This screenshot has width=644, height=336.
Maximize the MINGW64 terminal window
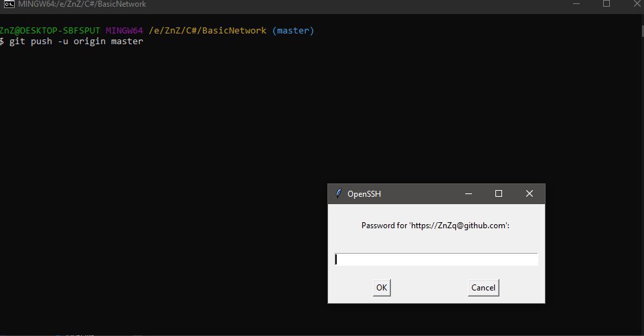pos(607,4)
